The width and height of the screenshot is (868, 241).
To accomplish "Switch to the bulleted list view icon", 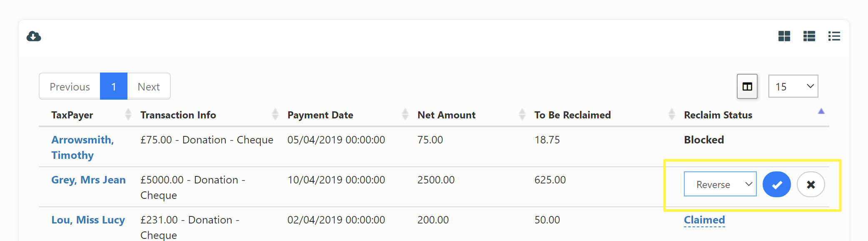I will 834,36.
